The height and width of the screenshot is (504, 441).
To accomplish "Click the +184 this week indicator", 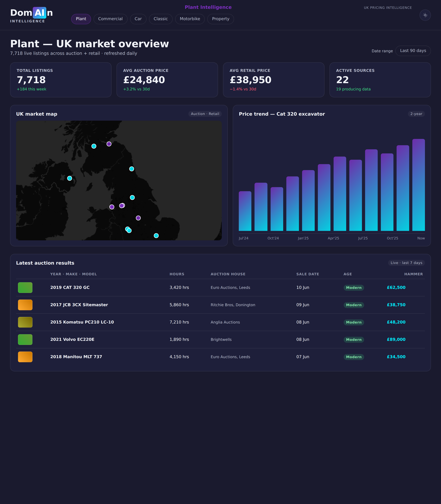I will (x=31, y=89).
